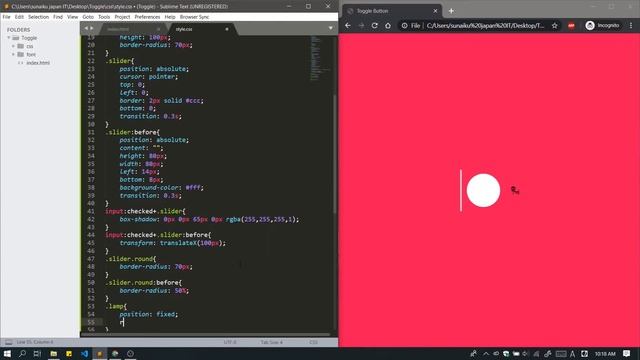Open a new tab in Chrome
The image size is (640, 360).
pyautogui.click(x=451, y=11)
